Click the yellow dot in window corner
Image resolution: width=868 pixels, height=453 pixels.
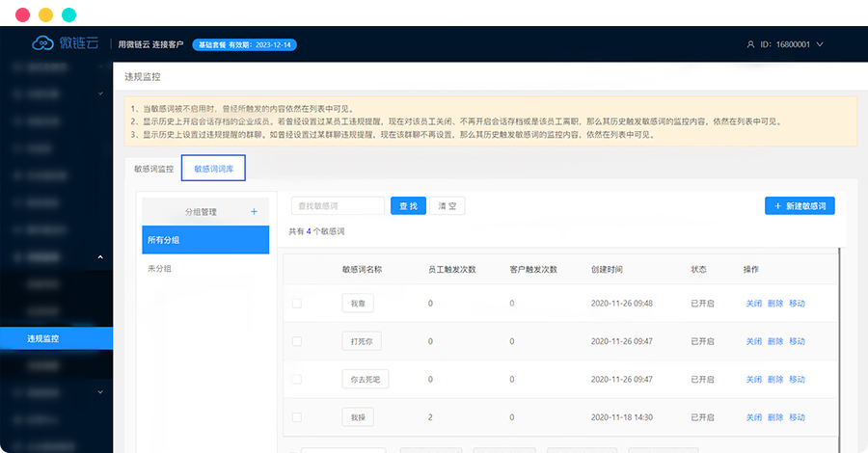(x=45, y=15)
